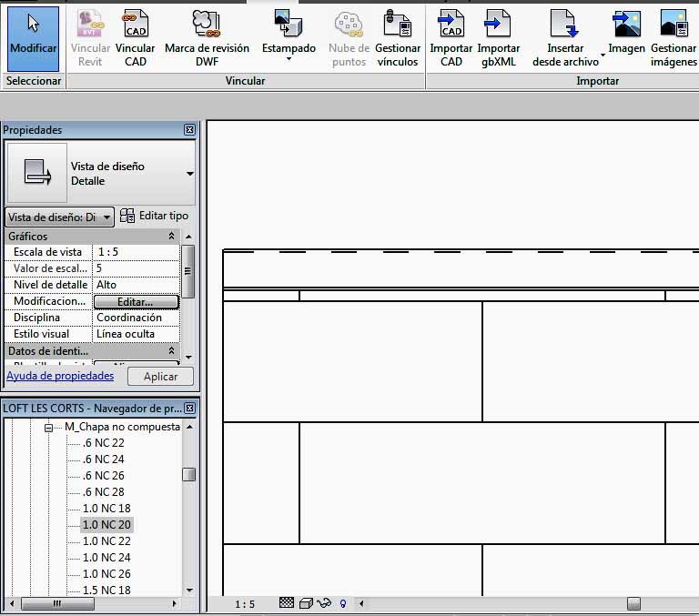699x616 pixels.
Task: Click the horizontal scrollbar thumb of drawing view
Action: (633, 603)
